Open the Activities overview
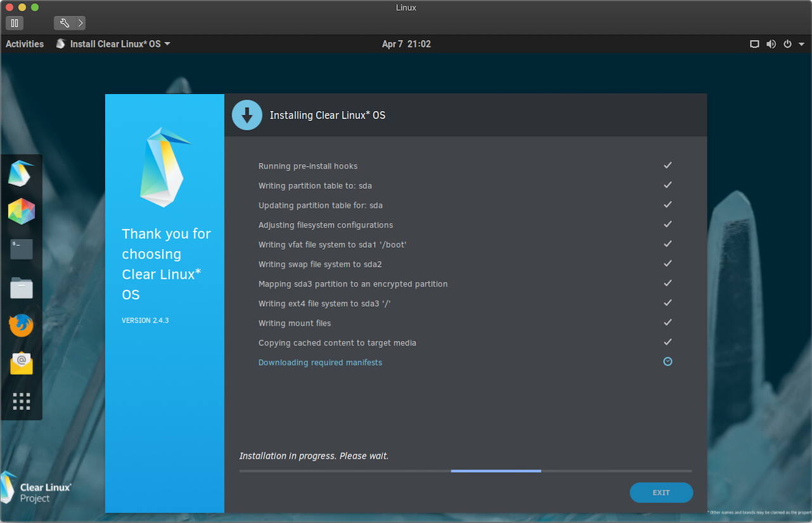Viewport: 812px width, 523px height. (x=25, y=44)
